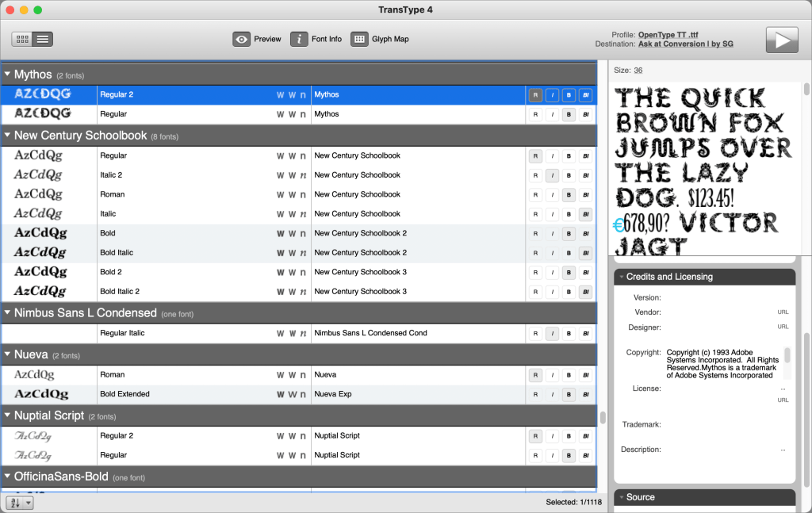Open the Preview panel eye icon

241,39
